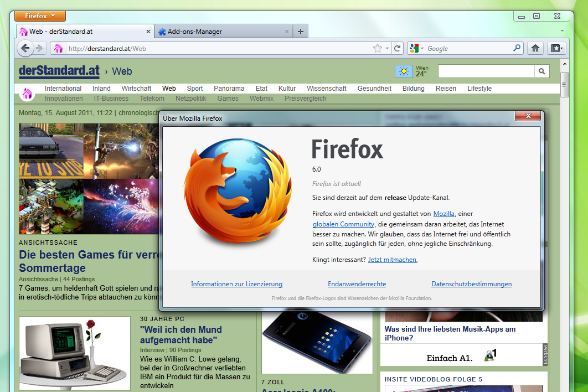Click the Forward arrow navigation button
Screen dimensions: 588x392
click(39, 48)
